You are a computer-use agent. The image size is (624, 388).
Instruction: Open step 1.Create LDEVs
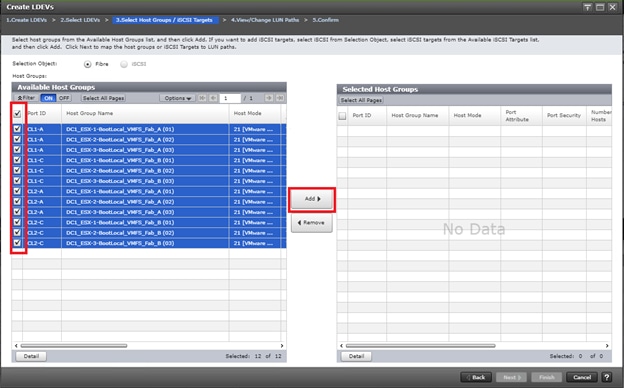tap(26, 20)
